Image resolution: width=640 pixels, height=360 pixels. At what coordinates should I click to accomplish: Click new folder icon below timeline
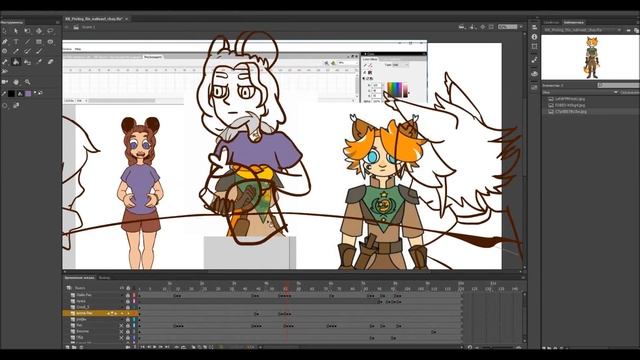tap(74, 347)
